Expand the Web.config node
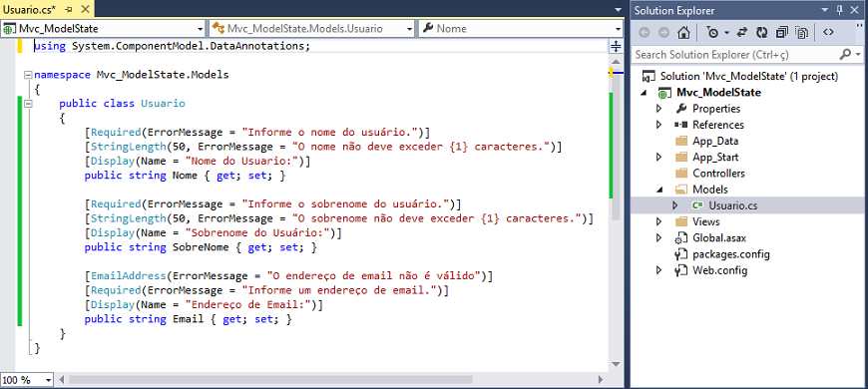Viewport: 868px width, 389px height. (x=658, y=270)
